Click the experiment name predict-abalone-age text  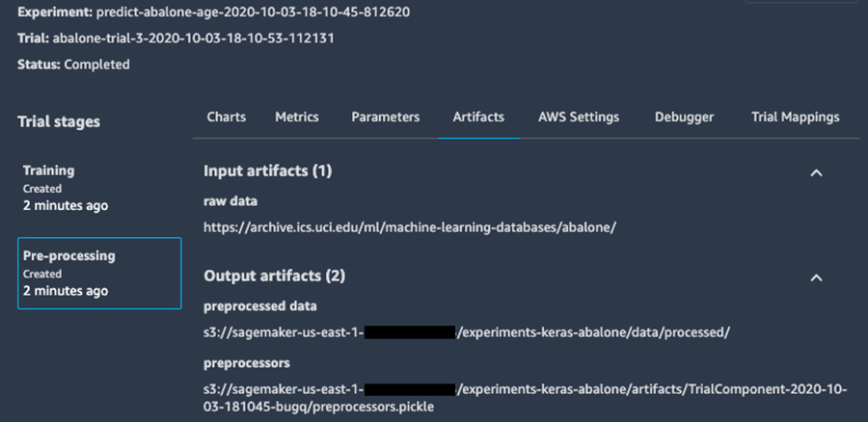click(253, 13)
